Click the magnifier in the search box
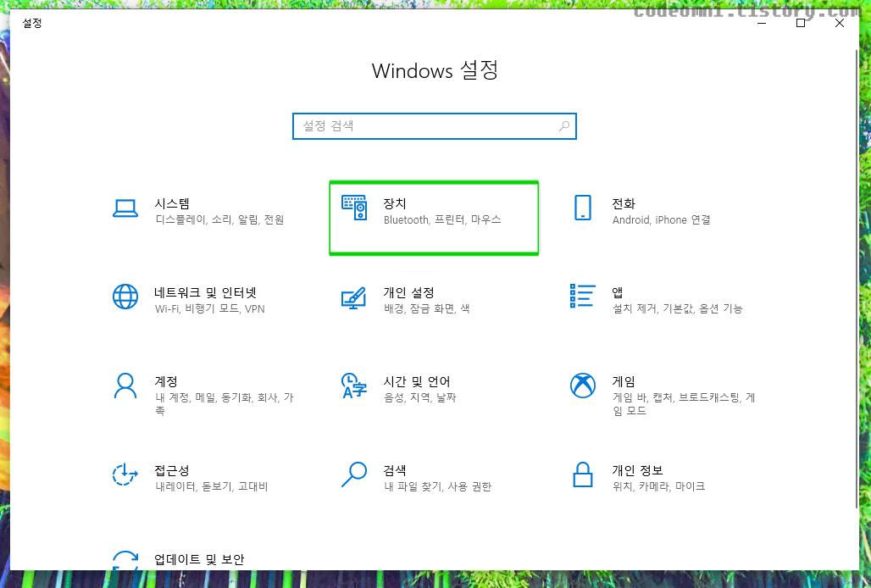 tap(564, 126)
